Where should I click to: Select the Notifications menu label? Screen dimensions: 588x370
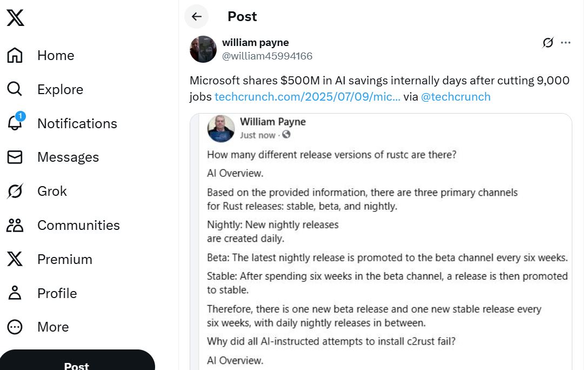click(77, 123)
